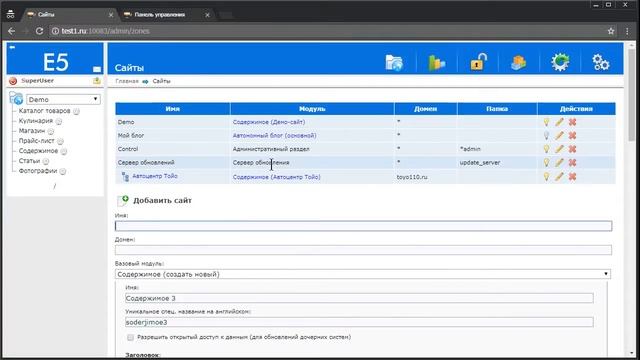Click the tree icon before Автоцентр Тойо

(125, 176)
